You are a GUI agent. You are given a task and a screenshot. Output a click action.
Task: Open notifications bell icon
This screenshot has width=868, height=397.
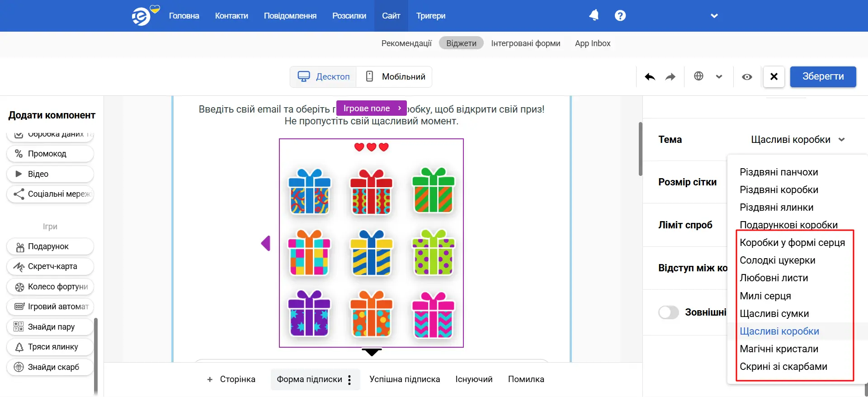click(594, 16)
